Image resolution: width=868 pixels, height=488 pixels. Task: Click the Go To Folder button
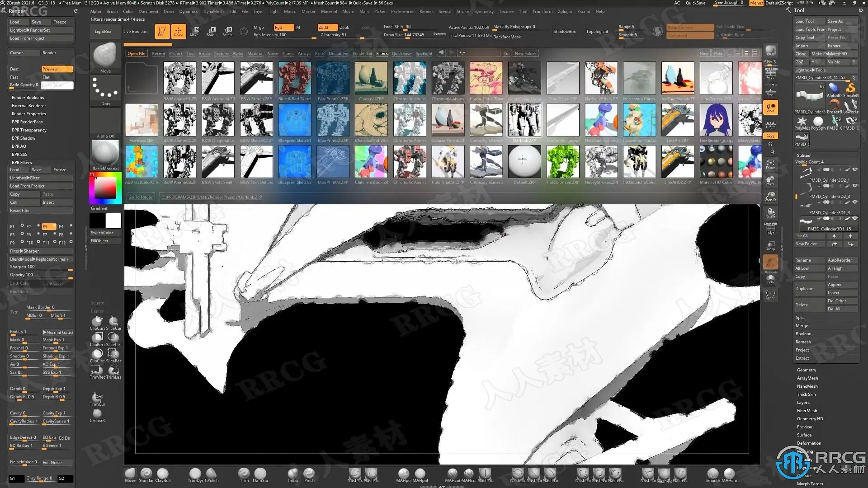pyautogui.click(x=140, y=197)
